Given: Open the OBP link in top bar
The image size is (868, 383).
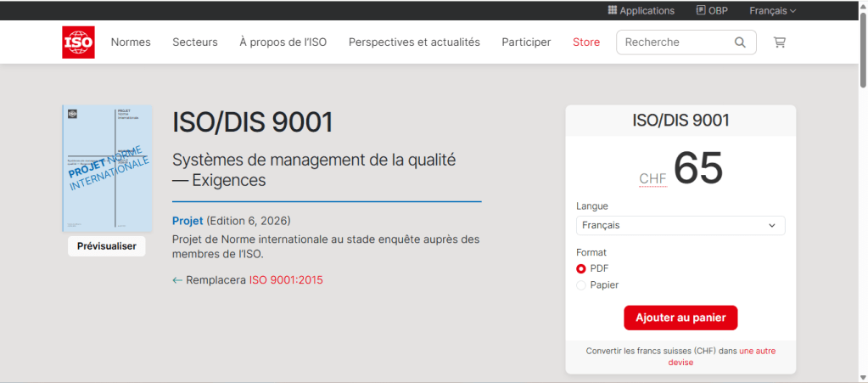Looking at the screenshot, I should coord(711,11).
